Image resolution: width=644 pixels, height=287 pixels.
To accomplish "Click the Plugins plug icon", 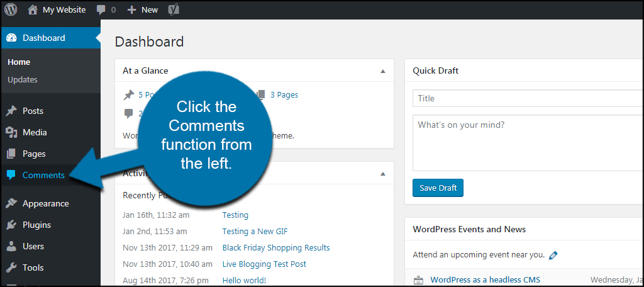I will coord(11,225).
